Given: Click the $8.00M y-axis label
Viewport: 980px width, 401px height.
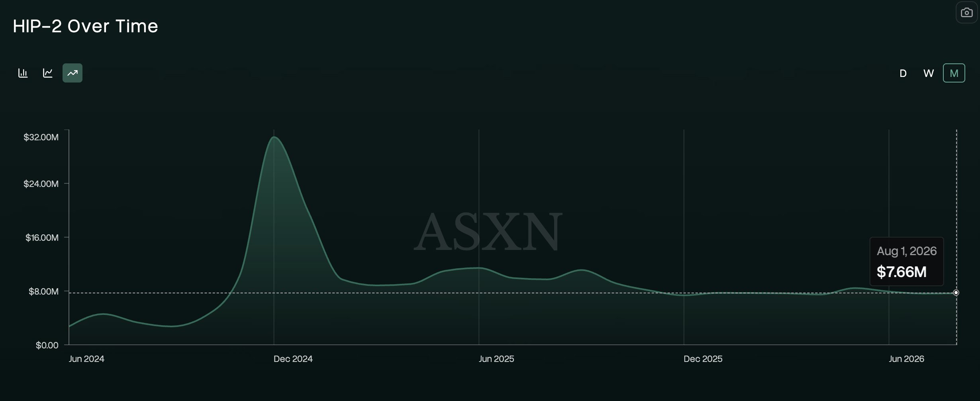Looking at the screenshot, I should pyautogui.click(x=43, y=291).
